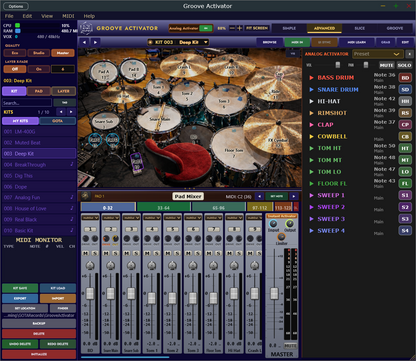Switch to the SIMPLE view tab
The height and width of the screenshot is (361, 416).
pos(289,28)
